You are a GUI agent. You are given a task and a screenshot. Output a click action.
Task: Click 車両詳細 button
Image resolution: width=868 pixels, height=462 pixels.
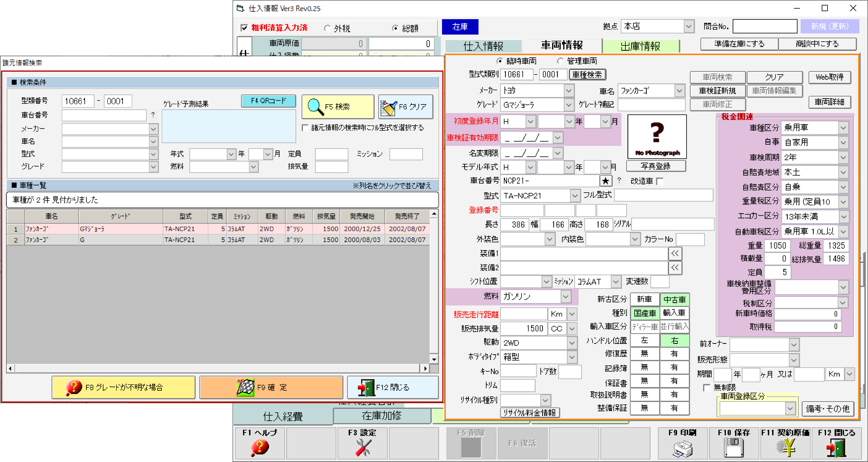point(829,102)
